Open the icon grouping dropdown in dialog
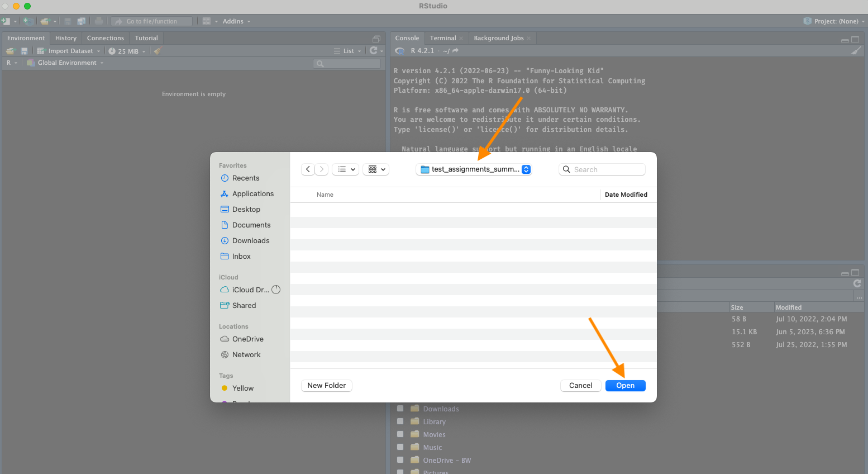868x474 pixels. tap(376, 169)
